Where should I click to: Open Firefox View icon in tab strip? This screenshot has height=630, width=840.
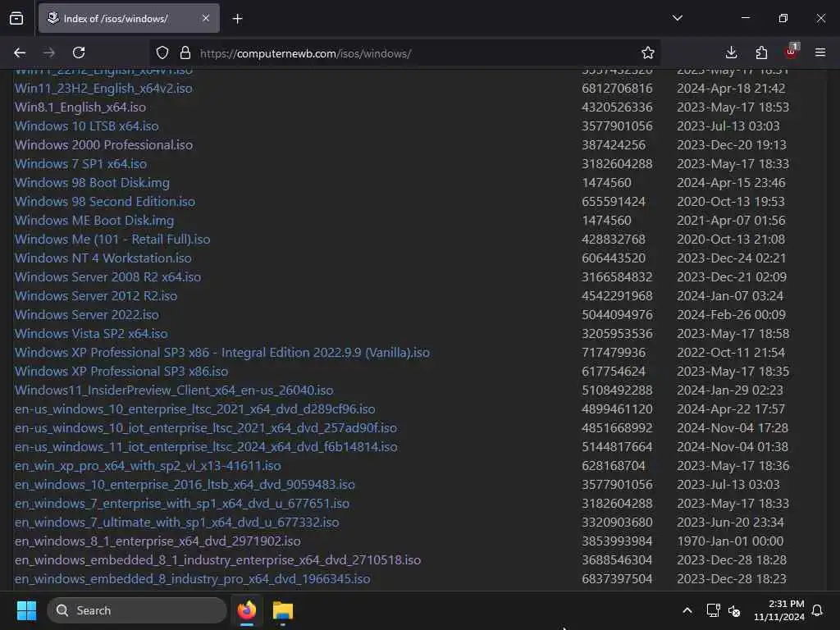click(x=16, y=19)
